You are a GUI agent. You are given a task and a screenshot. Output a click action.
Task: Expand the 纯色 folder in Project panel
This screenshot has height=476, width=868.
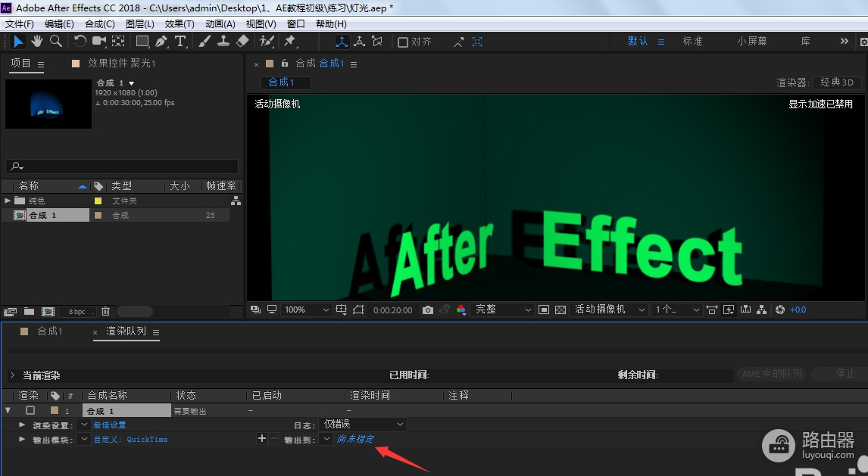coord(8,201)
